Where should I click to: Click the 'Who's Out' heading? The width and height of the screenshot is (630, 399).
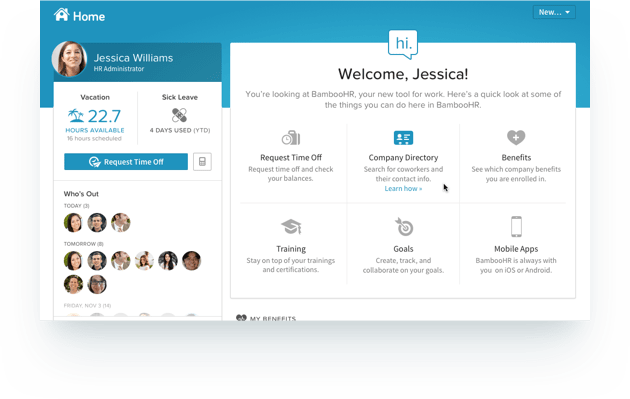coord(81,194)
